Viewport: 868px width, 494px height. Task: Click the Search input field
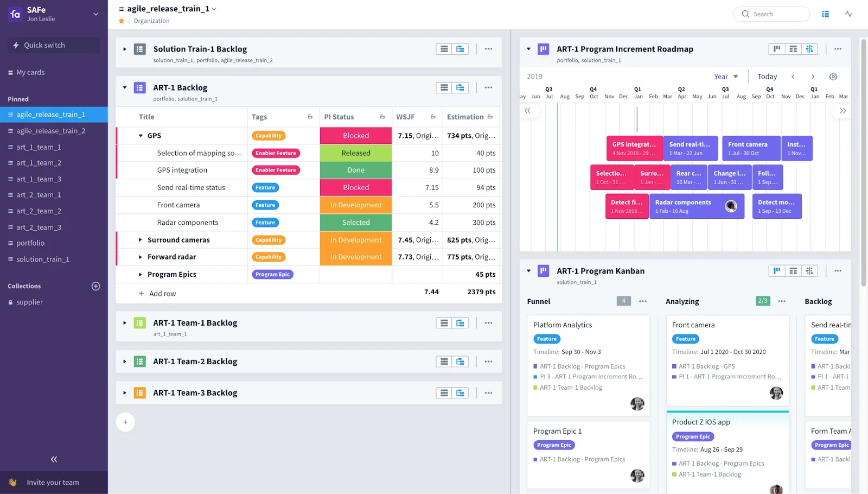pyautogui.click(x=771, y=14)
